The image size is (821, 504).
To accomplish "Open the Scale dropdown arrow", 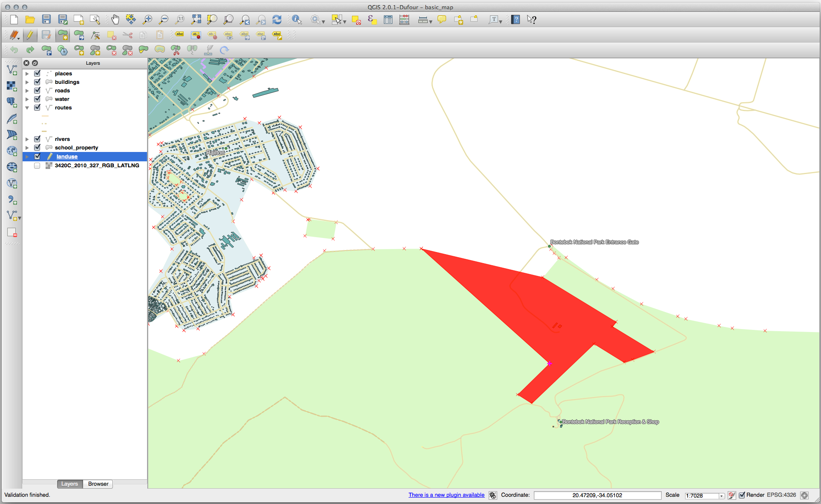I will (x=721, y=496).
